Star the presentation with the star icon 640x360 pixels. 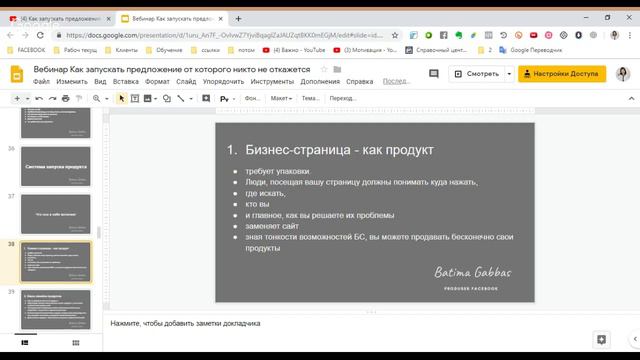324,69
